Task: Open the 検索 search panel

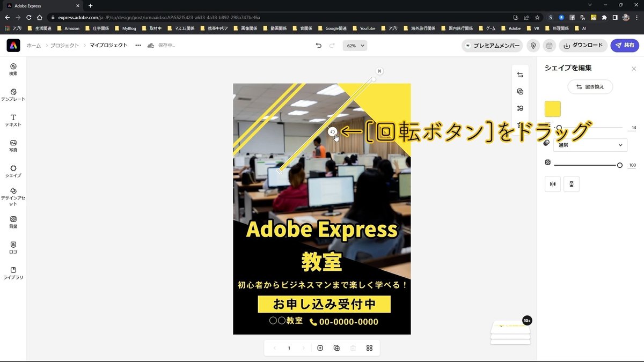Action: 13,69
